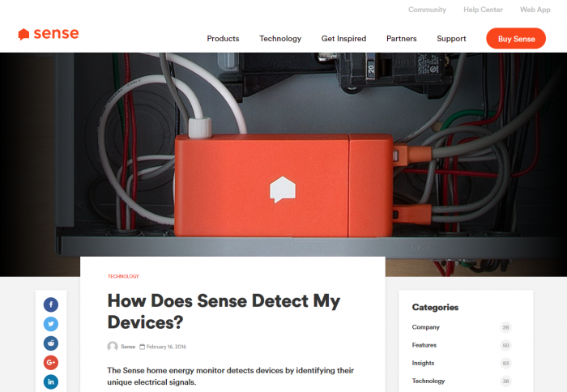Share article on Twitter
The width and height of the screenshot is (567, 392).
tap(51, 324)
